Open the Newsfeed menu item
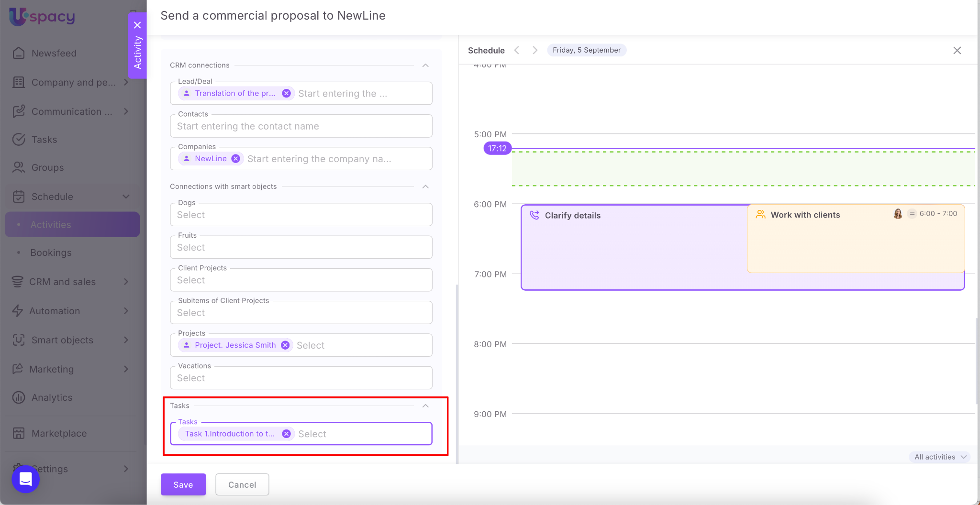The height and width of the screenshot is (505, 980). pos(54,53)
